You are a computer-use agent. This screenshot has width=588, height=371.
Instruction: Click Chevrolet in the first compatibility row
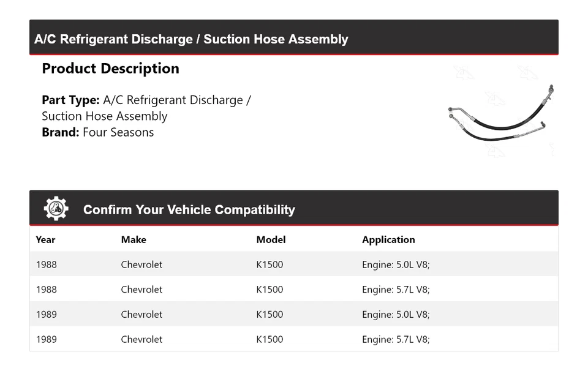pyautogui.click(x=141, y=264)
